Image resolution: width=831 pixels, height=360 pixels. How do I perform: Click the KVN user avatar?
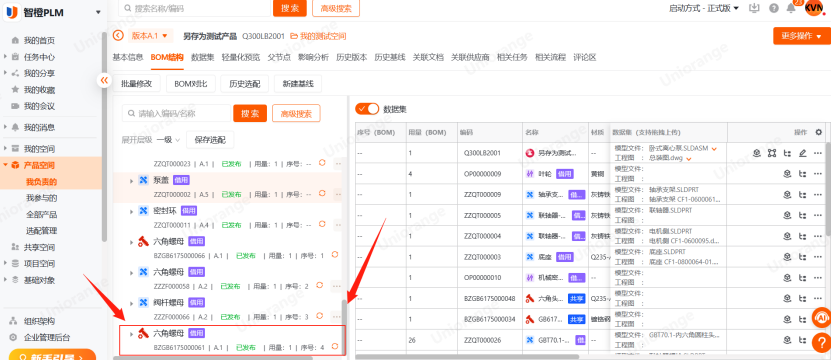point(814,7)
